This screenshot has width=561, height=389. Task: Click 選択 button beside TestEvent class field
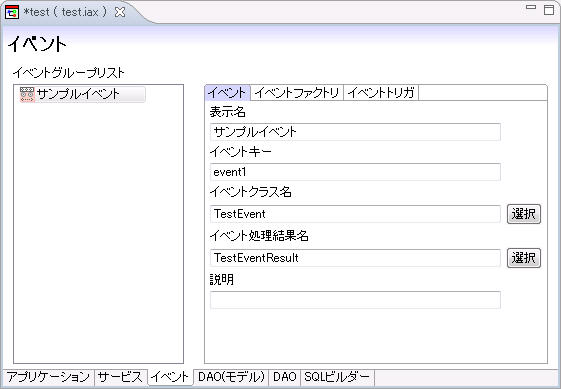(524, 214)
